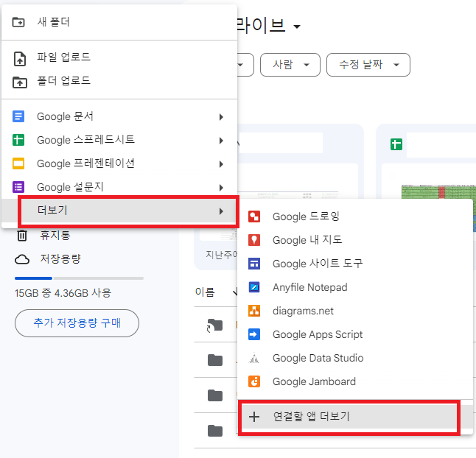Choose 폴더 업로드 from the menu
The height and width of the screenshot is (458, 476).
[119, 81]
